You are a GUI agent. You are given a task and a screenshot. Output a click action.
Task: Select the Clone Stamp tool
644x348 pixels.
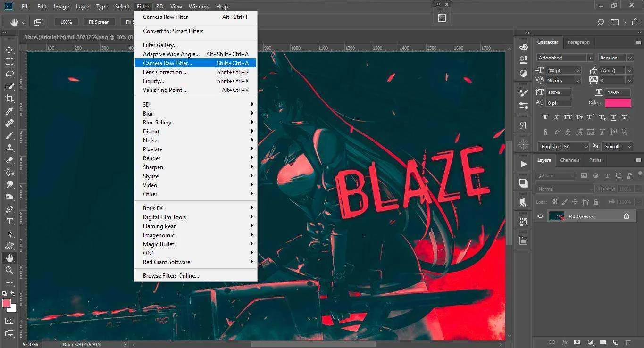(x=9, y=148)
